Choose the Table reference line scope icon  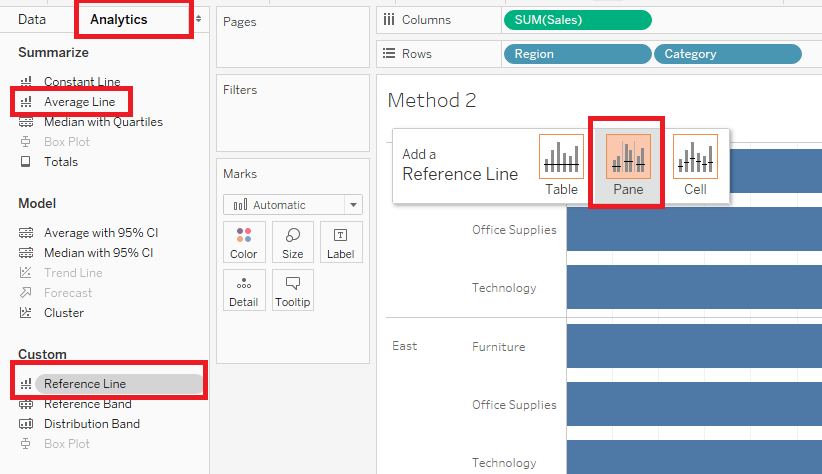coord(561,156)
